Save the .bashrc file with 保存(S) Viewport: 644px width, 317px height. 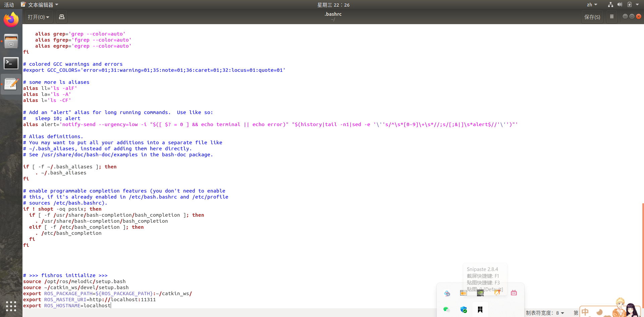point(592,16)
